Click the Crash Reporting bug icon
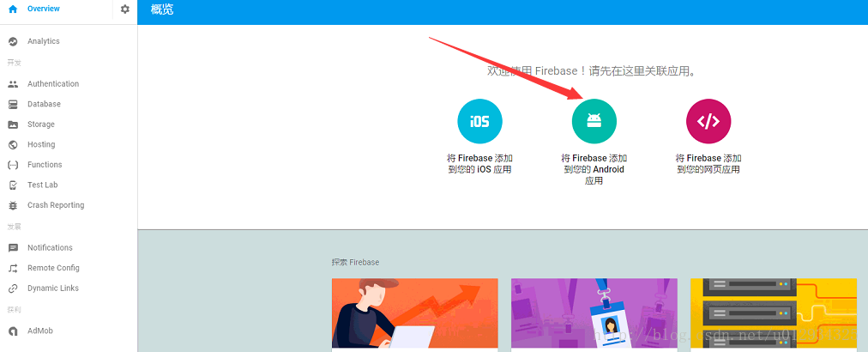 (13, 206)
